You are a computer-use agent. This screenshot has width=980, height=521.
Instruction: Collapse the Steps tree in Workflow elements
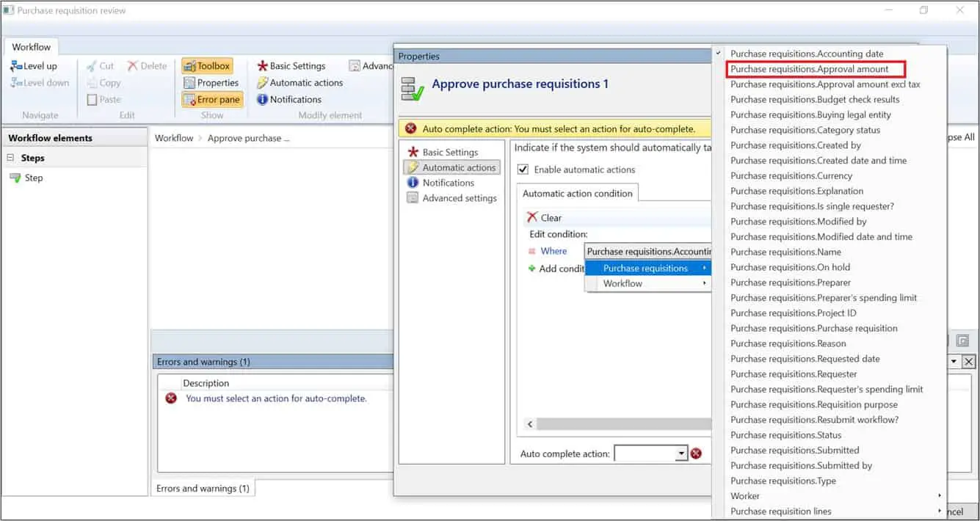9,157
